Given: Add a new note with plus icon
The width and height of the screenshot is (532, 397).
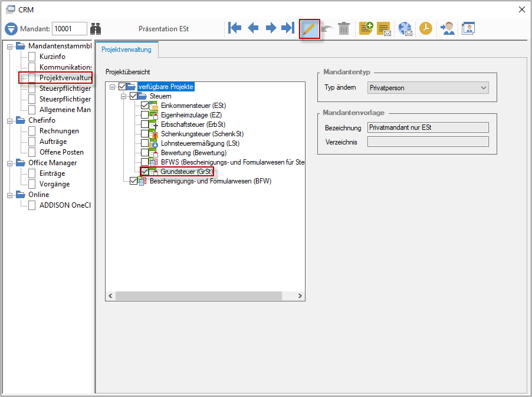Looking at the screenshot, I should (x=366, y=28).
